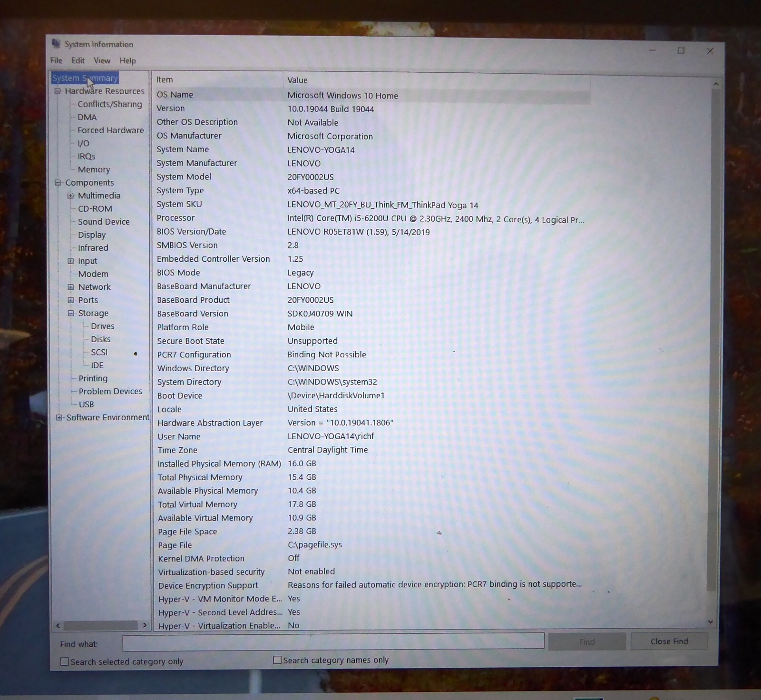
Task: Click details pane scrollbar down arrow
Action: [x=711, y=621]
